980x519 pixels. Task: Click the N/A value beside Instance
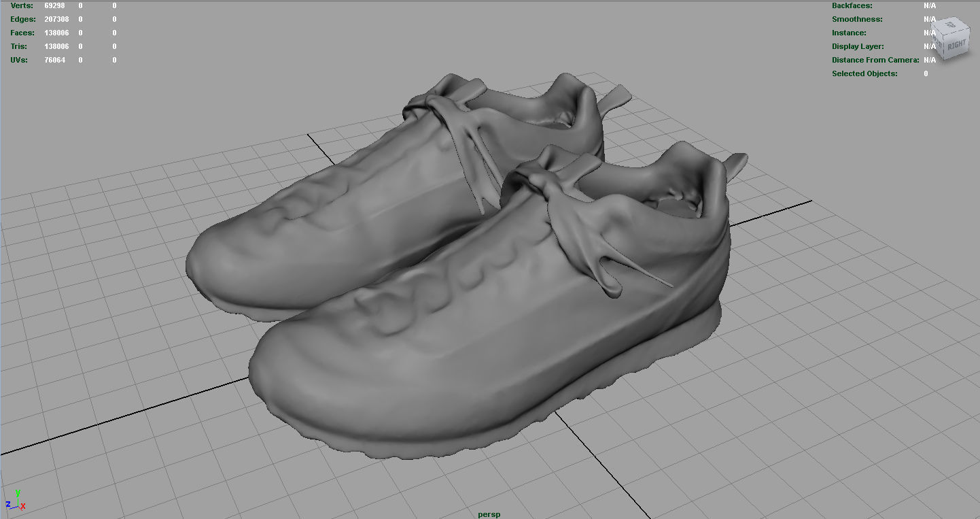(x=930, y=33)
